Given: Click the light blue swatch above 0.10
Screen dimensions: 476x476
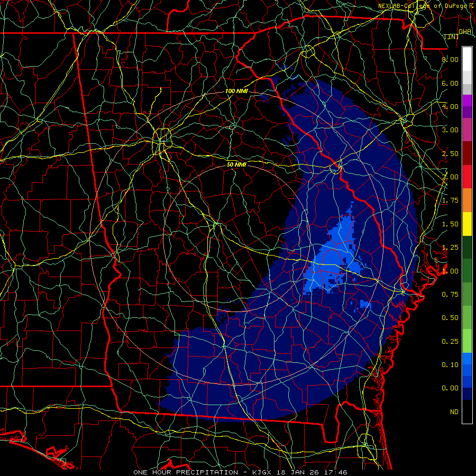Looking at the screenshot, I should [467, 359].
